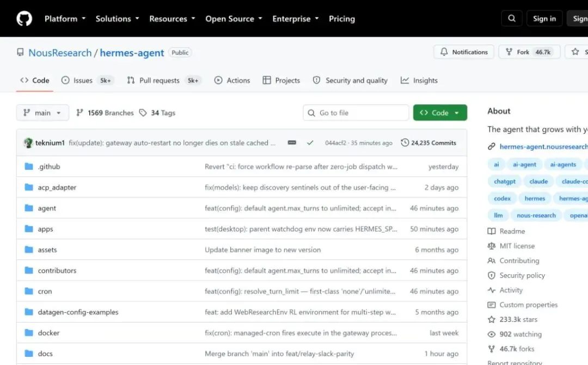Viewport: 588px width, 365px height.
Task: Expand commit message ellipsis button
Action: point(292,143)
